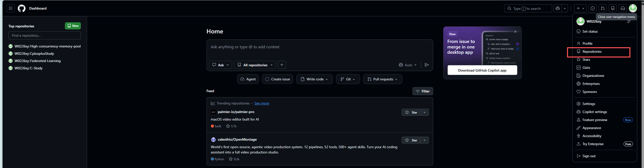This screenshot has height=168, width=644.
Task: Open the plus Create new dropdown
Action: (x=580, y=8)
